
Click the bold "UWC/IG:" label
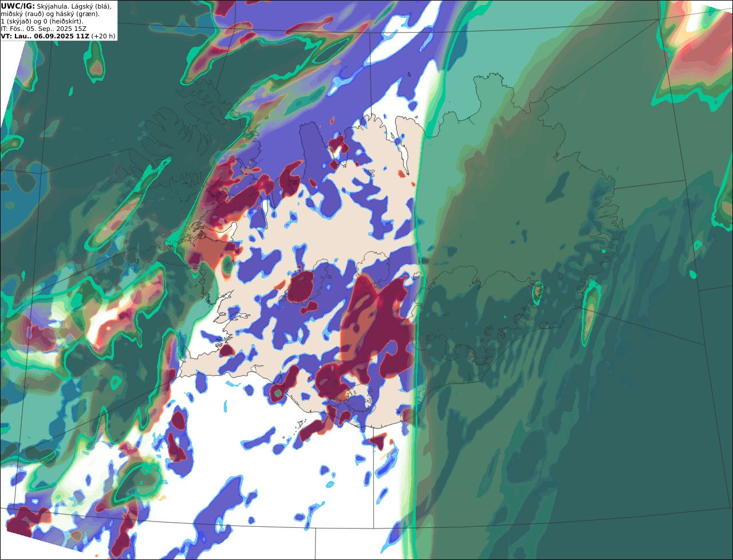click(x=17, y=6)
